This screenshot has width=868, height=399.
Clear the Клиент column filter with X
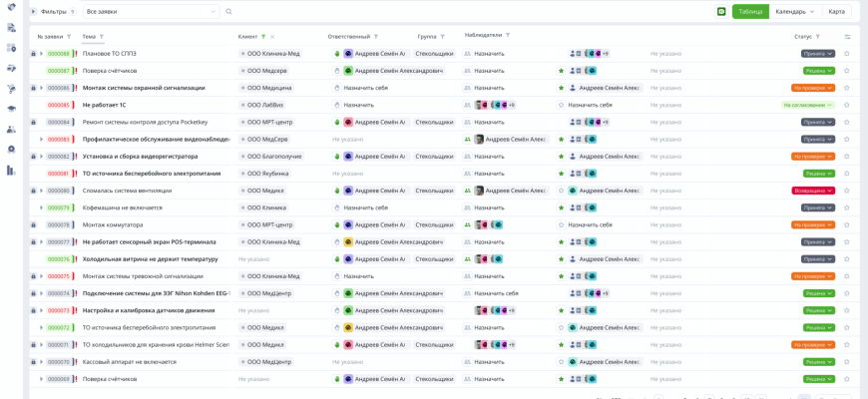[272, 37]
